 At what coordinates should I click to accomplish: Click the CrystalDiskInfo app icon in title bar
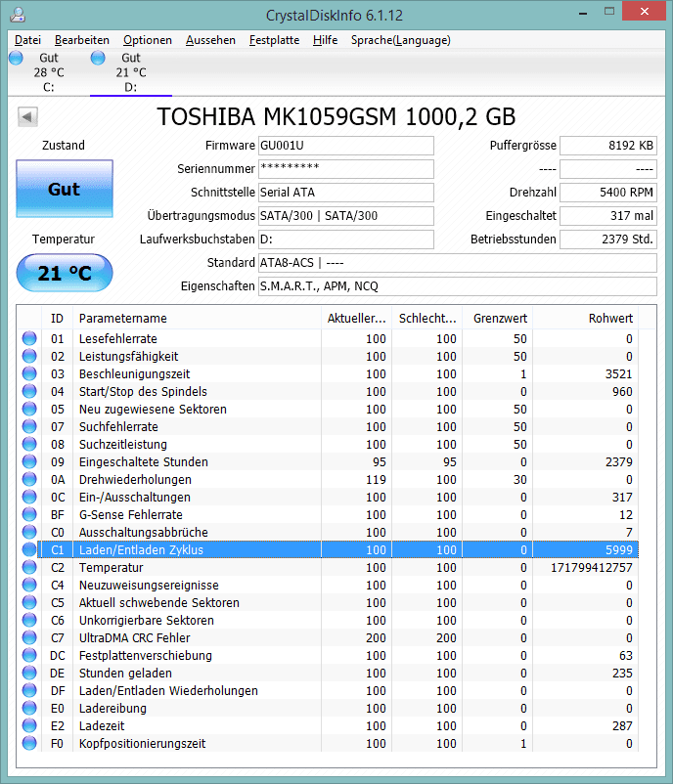point(18,15)
